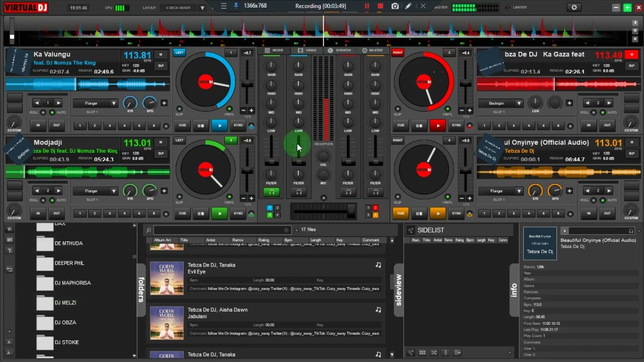Toggle SLIP mode on the Ka Valungu deck
644x362 pixels.
179,109
